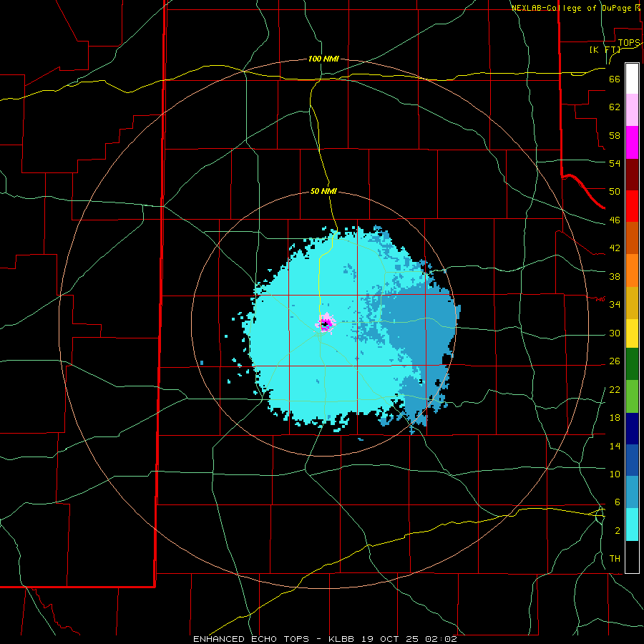Click the legend value "26"

pyautogui.click(x=615, y=361)
